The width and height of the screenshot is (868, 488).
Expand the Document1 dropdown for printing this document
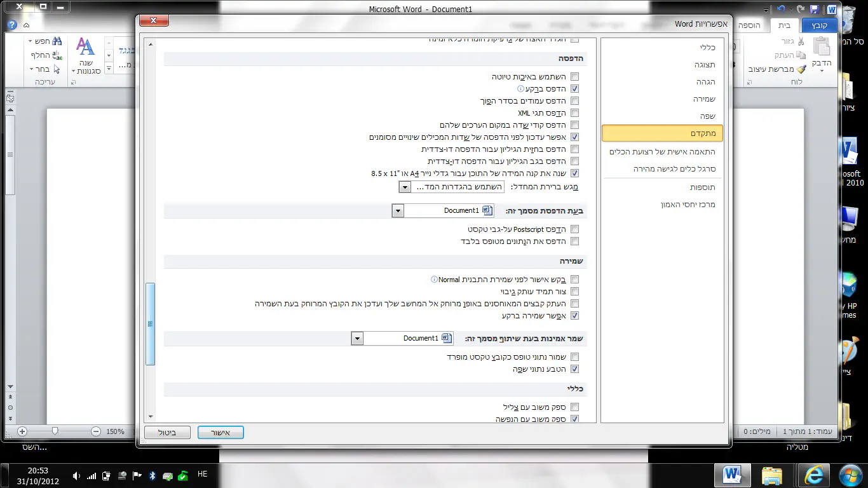pyautogui.click(x=398, y=211)
